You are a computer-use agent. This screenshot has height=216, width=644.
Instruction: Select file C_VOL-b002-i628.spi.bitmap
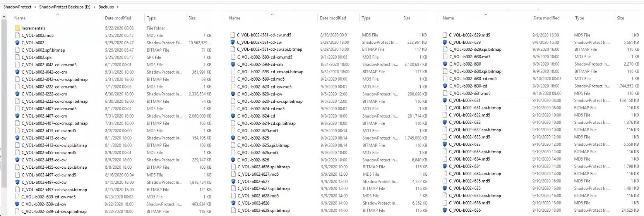263,210
